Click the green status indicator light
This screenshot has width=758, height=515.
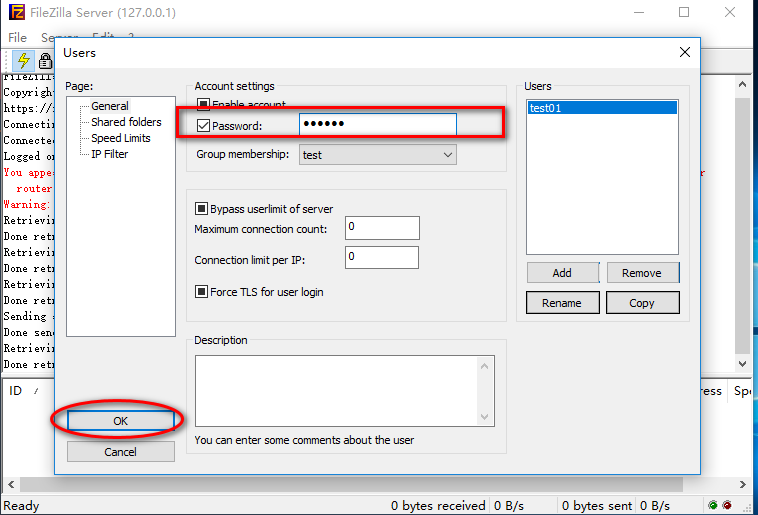pos(713,505)
